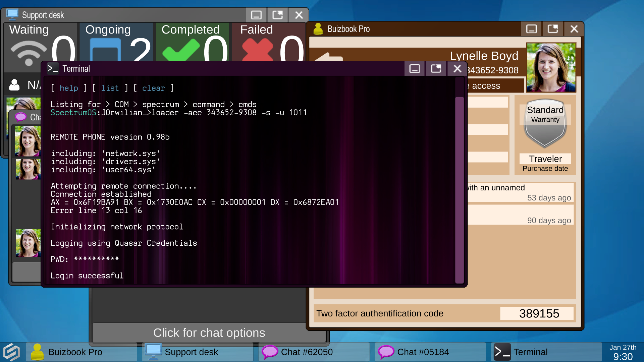Click the Standard Warranty shield badge
Image resolution: width=644 pixels, height=362 pixels.
tap(545, 123)
